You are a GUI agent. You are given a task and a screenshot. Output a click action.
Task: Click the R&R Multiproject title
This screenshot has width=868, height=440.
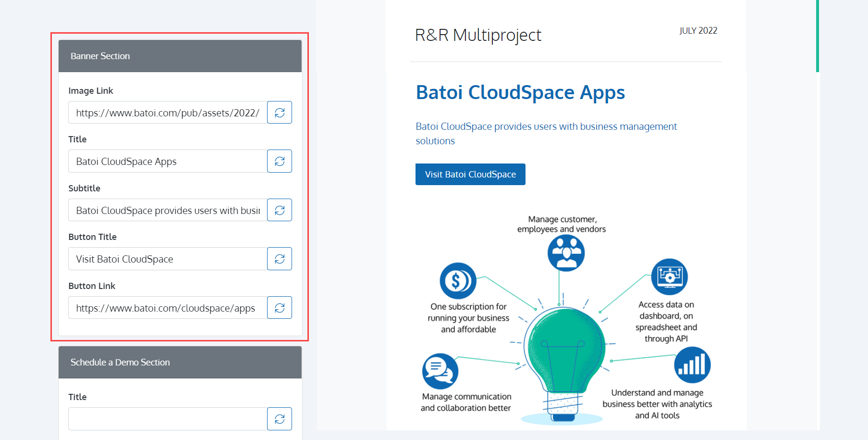pos(478,35)
